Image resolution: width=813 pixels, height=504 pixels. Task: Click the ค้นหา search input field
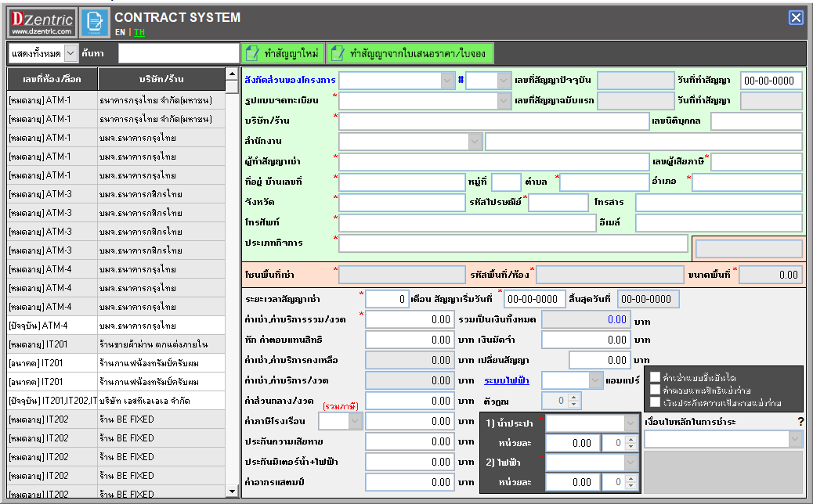pyautogui.click(x=179, y=53)
